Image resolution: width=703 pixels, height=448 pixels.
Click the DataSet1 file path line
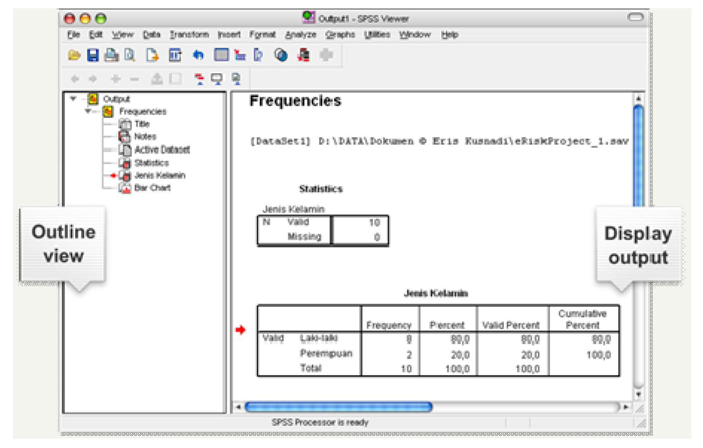(439, 141)
